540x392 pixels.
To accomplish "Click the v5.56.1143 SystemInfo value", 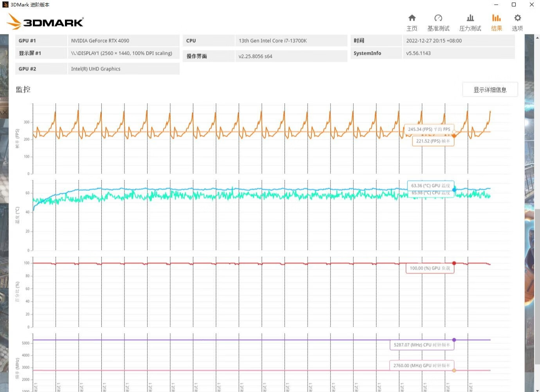I will click(x=418, y=53).
